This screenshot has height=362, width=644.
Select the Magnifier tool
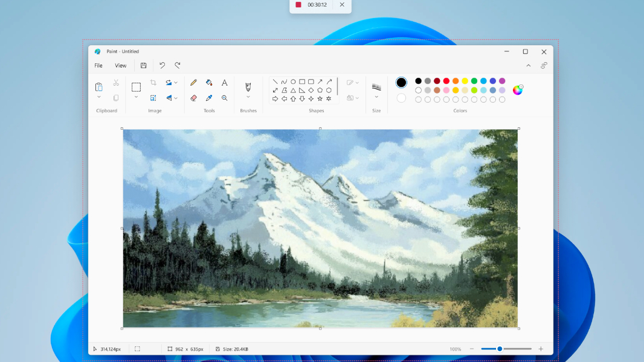tap(224, 98)
